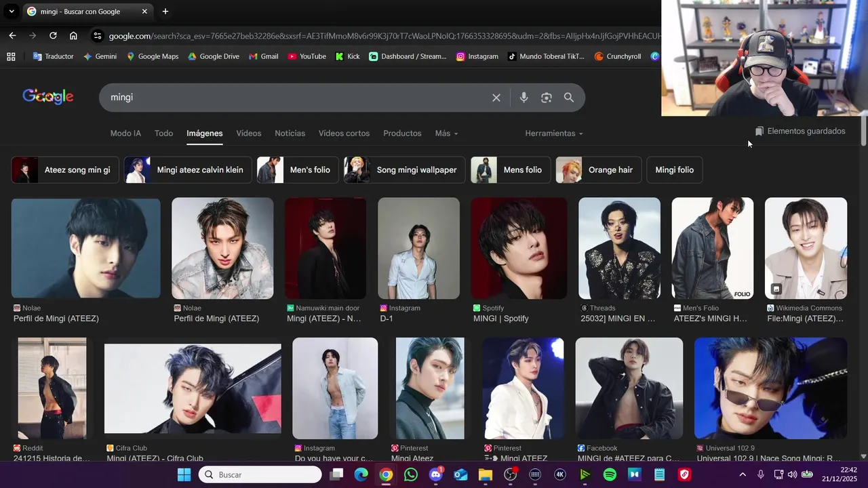Open the bookmarks apps grid icon
Image resolution: width=868 pixels, height=488 pixels.
coord(11,56)
